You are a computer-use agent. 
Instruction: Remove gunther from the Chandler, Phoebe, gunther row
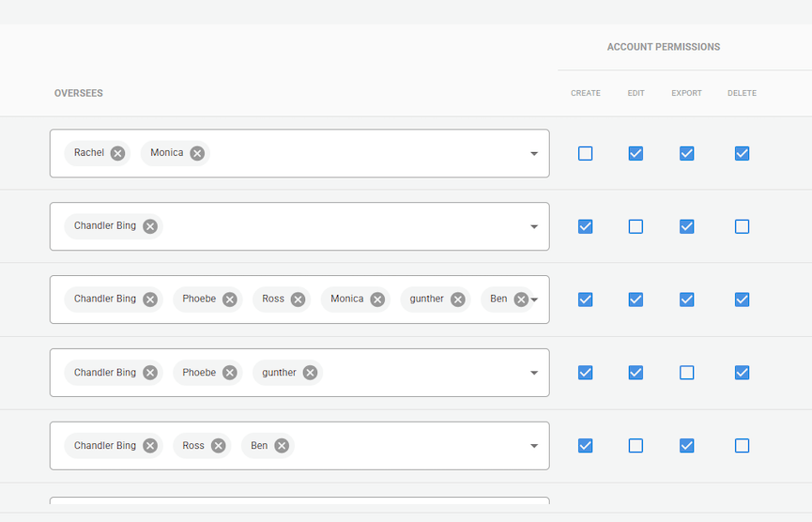click(x=310, y=373)
